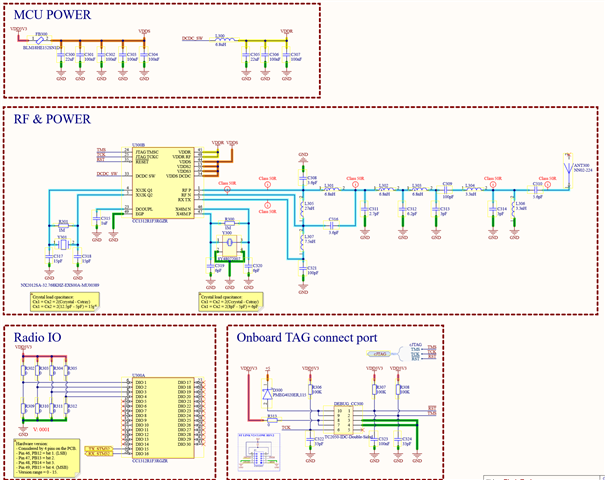
Task: Select the C308 capacitor near top GND
Action: pyautogui.click(x=303, y=178)
